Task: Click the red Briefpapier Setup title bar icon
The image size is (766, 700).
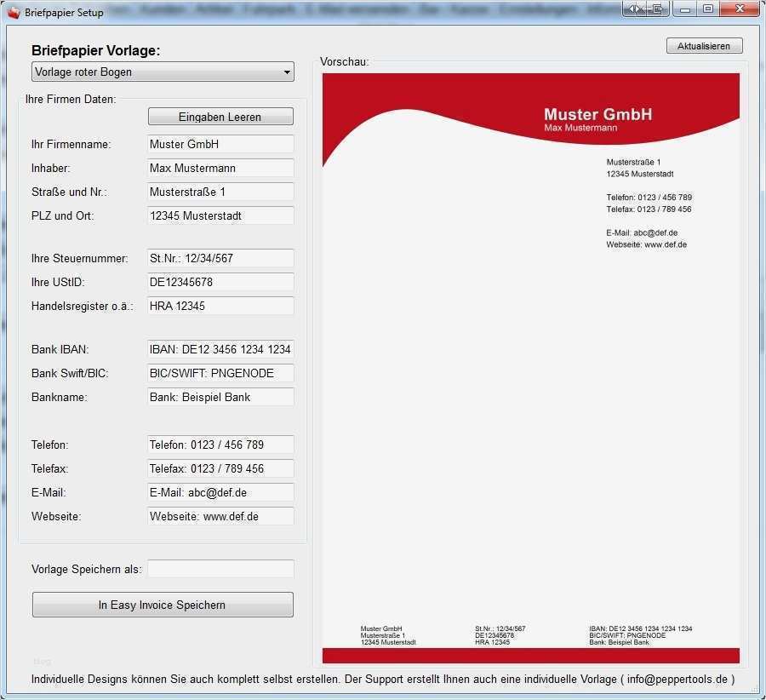Action: coord(12,11)
